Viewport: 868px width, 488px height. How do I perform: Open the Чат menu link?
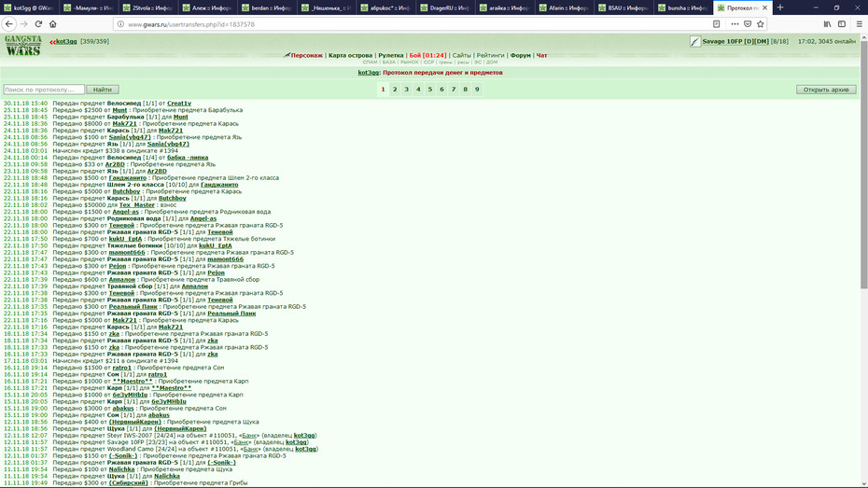click(541, 55)
